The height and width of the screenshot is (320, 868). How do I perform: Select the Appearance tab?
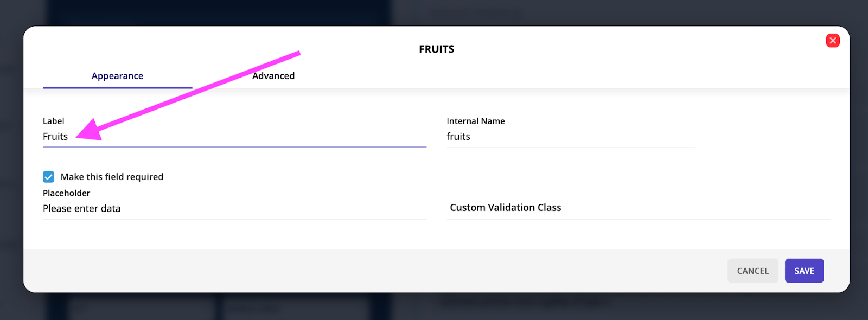click(117, 76)
